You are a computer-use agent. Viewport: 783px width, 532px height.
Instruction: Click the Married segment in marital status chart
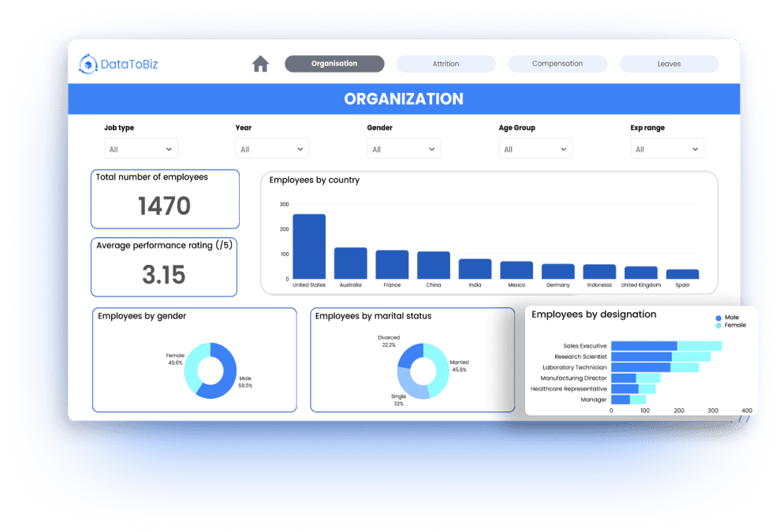[442, 363]
